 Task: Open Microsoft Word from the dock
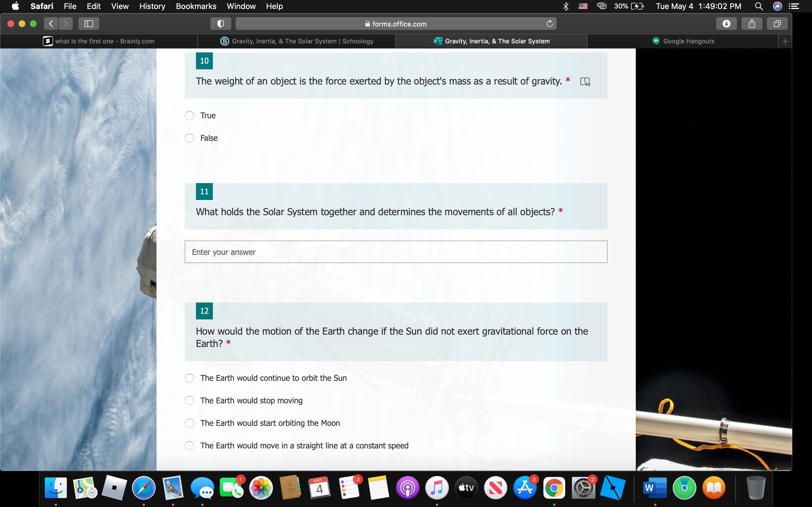pyautogui.click(x=654, y=488)
